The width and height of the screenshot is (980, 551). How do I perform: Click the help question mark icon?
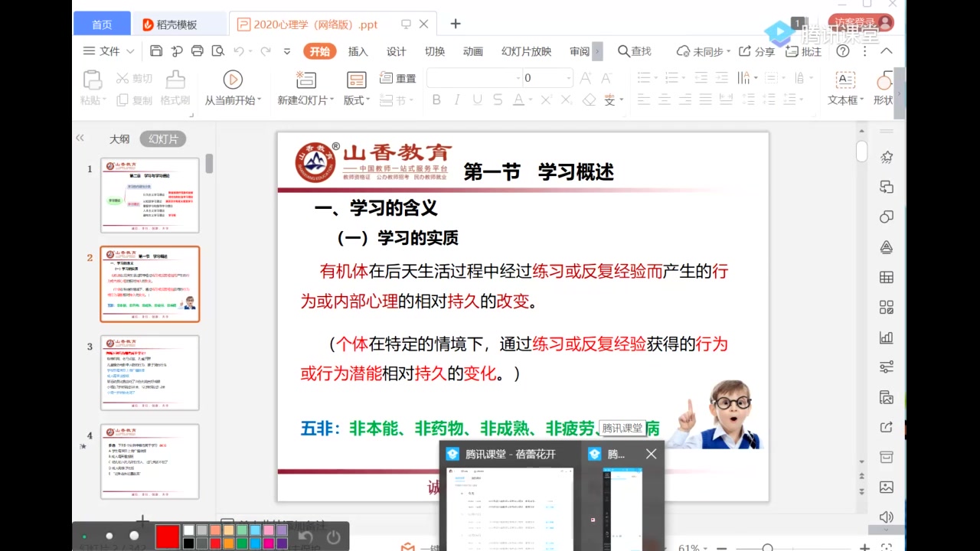point(843,51)
